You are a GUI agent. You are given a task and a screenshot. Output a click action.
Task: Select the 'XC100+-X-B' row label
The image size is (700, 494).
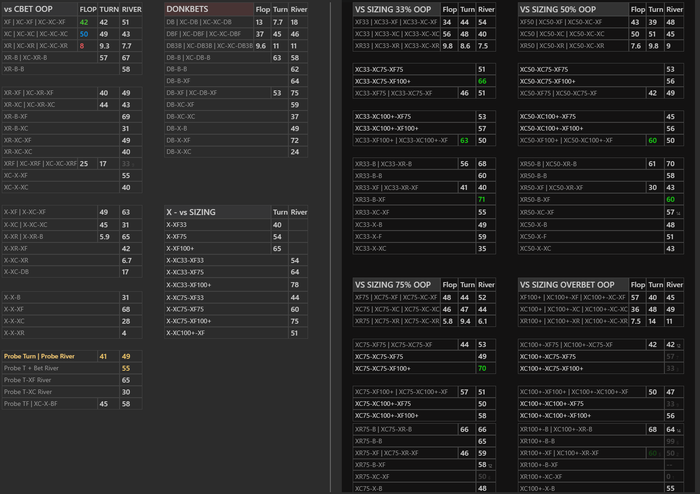[537, 489]
